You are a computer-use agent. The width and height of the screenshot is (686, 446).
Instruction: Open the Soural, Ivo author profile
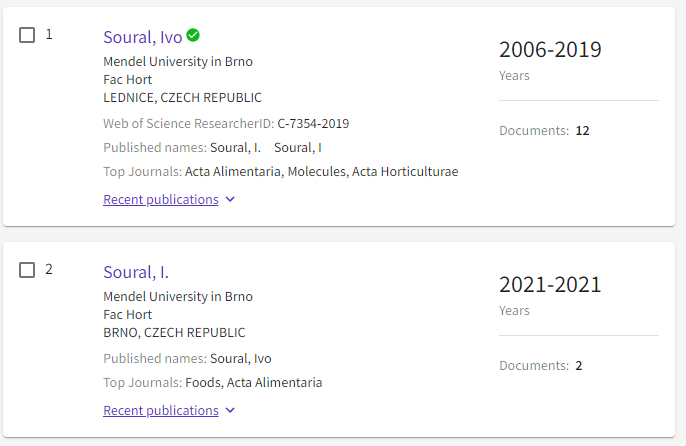143,37
